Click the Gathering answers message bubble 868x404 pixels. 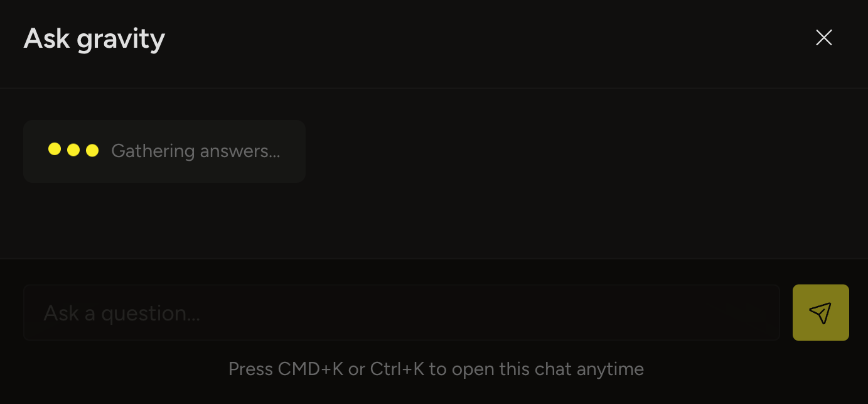(164, 151)
